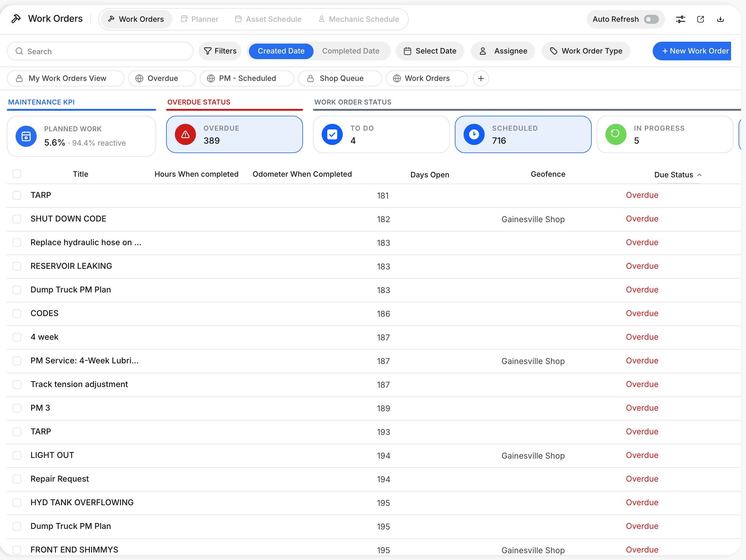746x560 pixels.
Task: Open the Asset Schedule tab
Action: tap(268, 19)
